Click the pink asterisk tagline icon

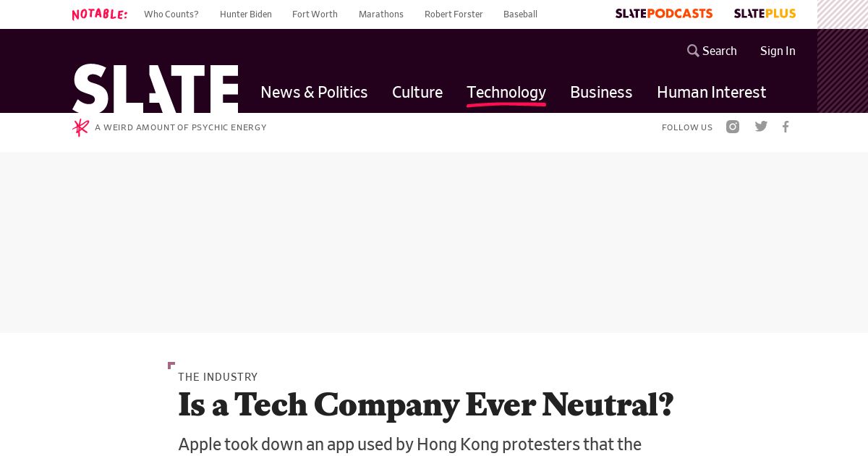80,127
